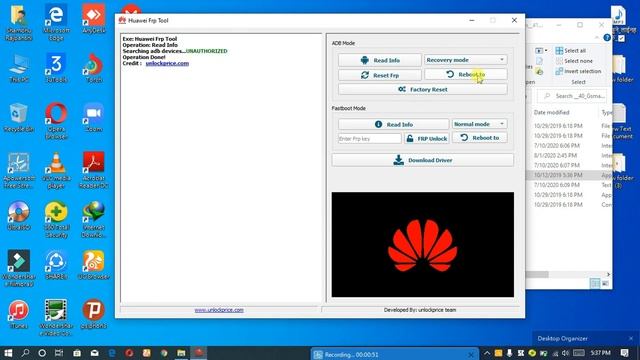Click the taskbar search icon
Viewport: 640px width, 360px height.
pyautogui.click(x=25, y=353)
